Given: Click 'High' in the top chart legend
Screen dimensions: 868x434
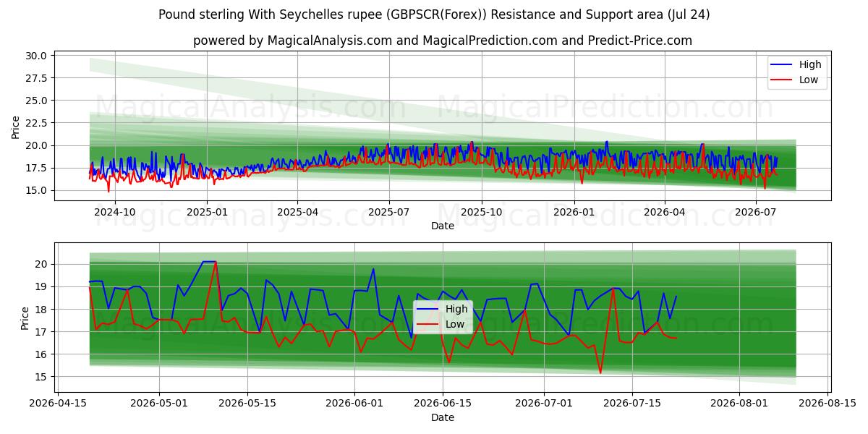Looking at the screenshot, I should tap(810, 64).
